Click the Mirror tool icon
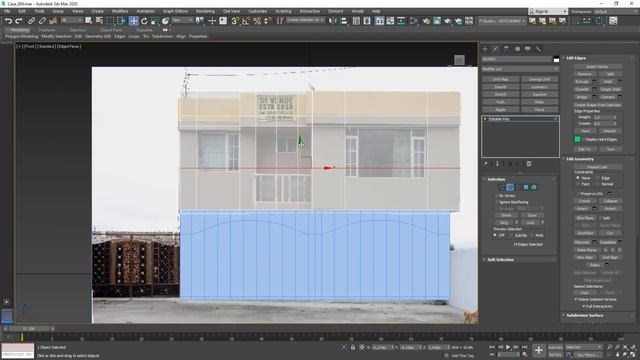This screenshot has width=640, height=360. 333,21
